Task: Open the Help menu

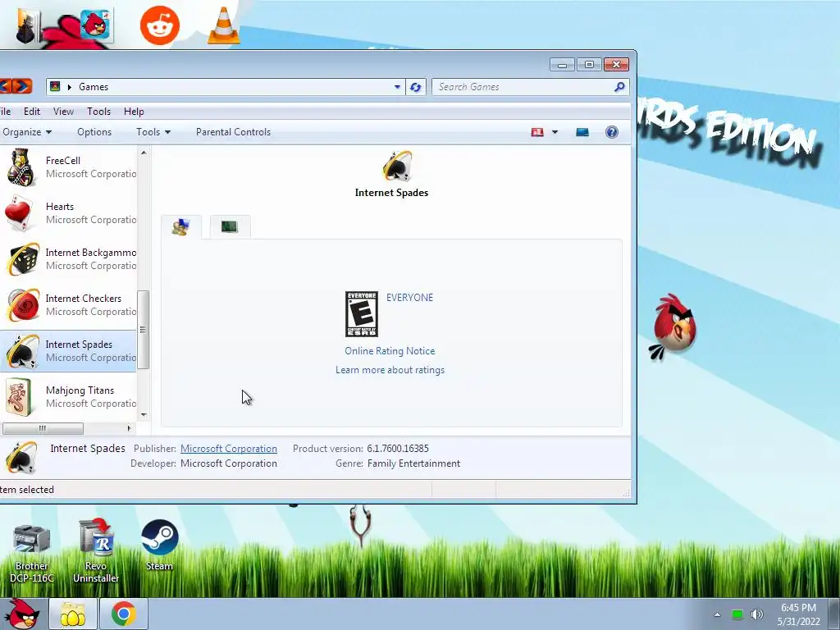Action: pyautogui.click(x=134, y=112)
